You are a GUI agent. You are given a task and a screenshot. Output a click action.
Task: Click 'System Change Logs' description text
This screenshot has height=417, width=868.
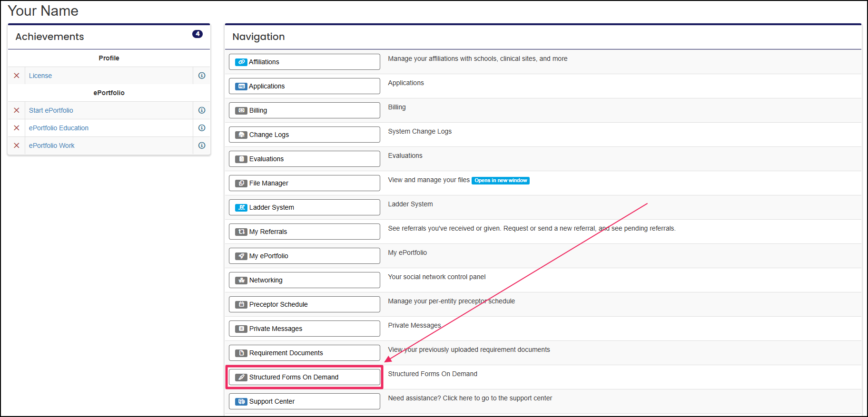pyautogui.click(x=420, y=131)
